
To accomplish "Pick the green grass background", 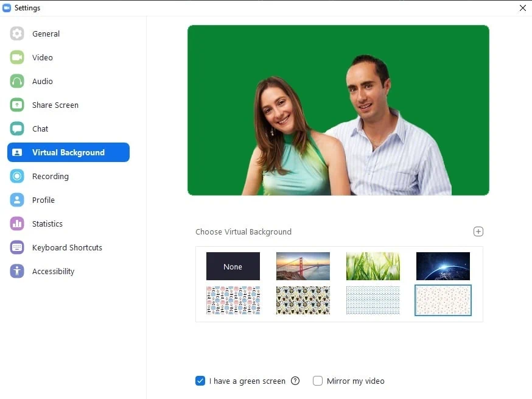I will 373,266.
